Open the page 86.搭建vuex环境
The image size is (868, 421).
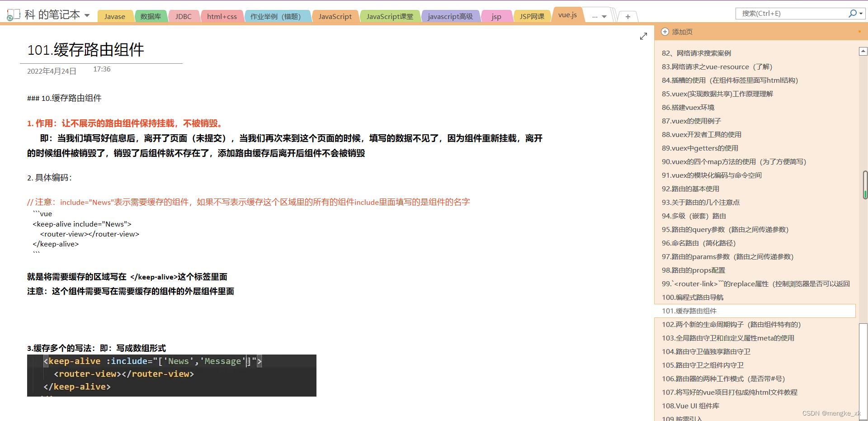(x=688, y=107)
